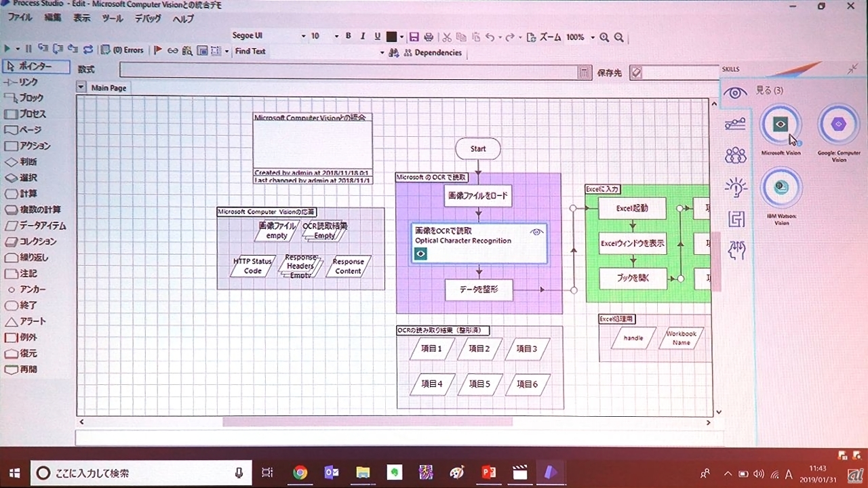Select the 判断 decision stage tool
Image resolution: width=868 pixels, height=488 pixels.
pyautogui.click(x=21, y=162)
